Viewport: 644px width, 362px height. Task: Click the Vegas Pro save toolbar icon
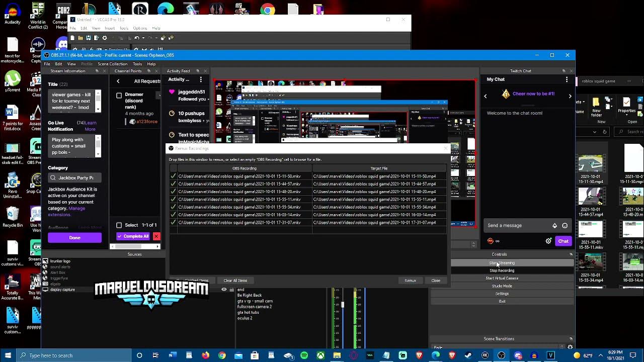tap(88, 38)
